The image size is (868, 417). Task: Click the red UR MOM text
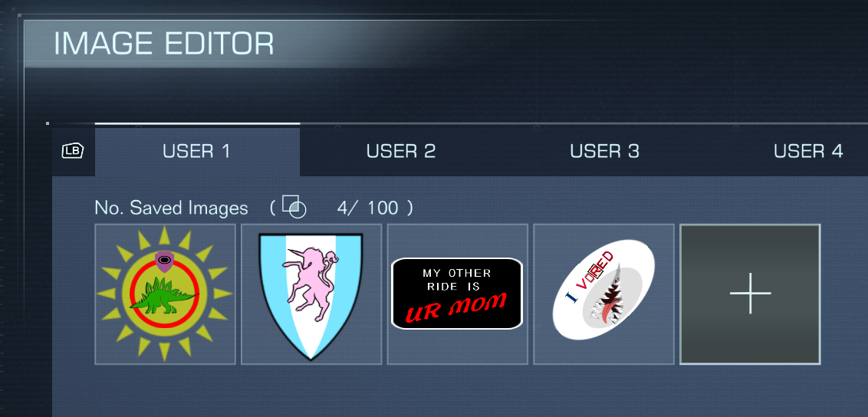coord(457,307)
